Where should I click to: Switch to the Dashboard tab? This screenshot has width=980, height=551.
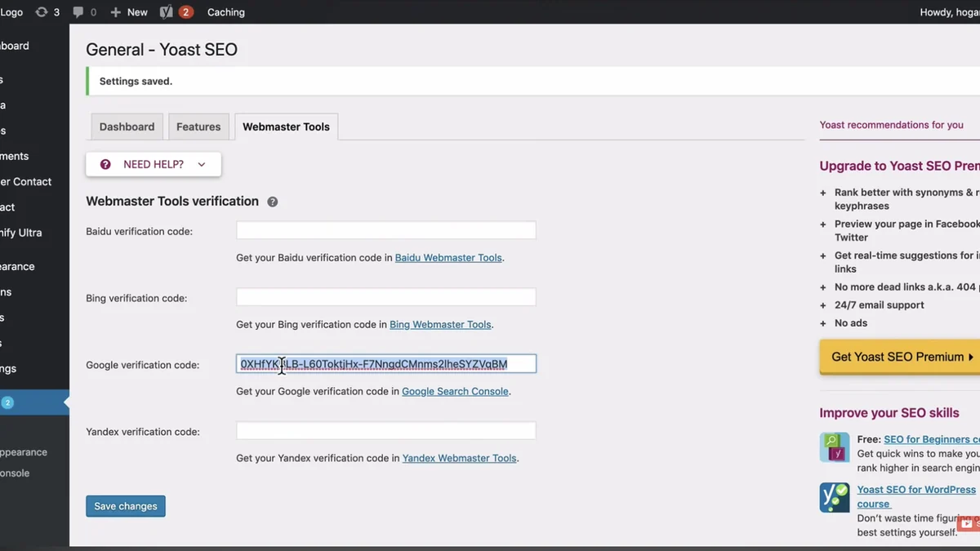point(127,127)
